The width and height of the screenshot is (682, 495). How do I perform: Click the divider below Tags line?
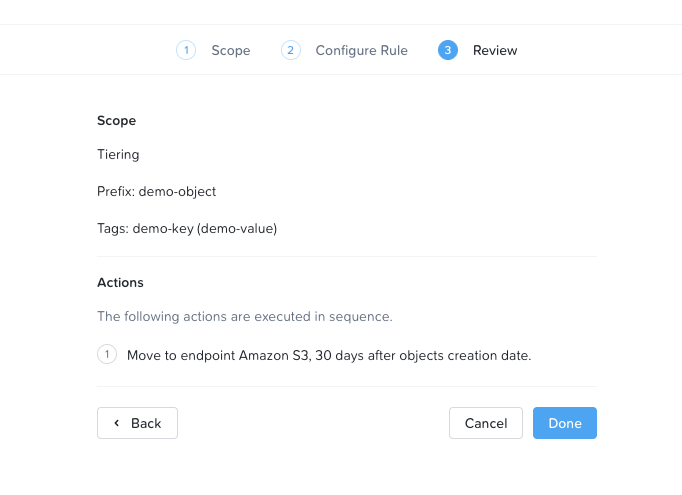(346, 256)
